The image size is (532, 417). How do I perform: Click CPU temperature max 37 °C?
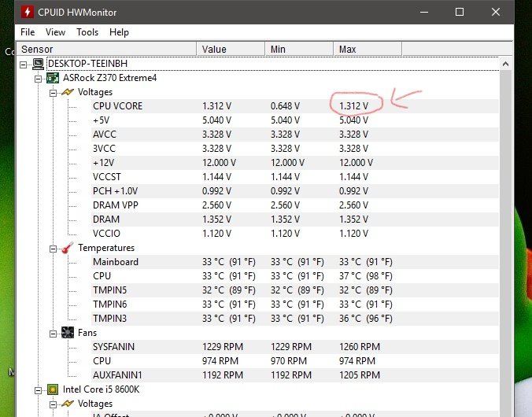point(366,276)
